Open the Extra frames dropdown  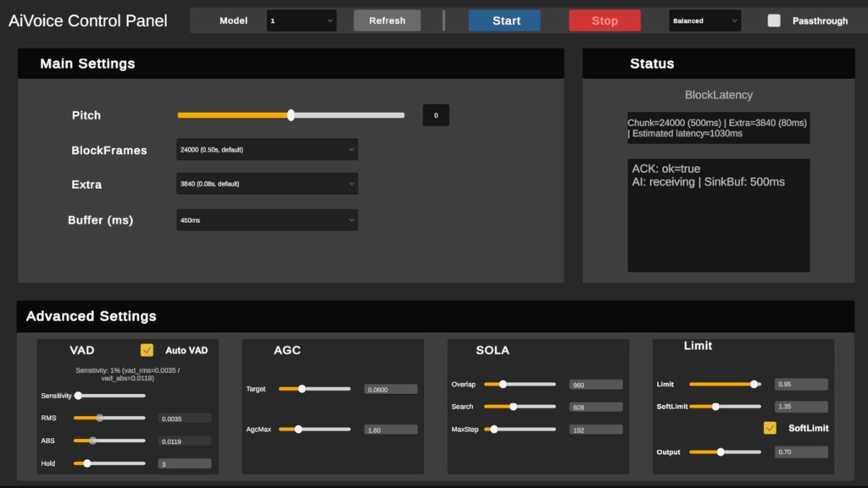pyautogui.click(x=267, y=184)
